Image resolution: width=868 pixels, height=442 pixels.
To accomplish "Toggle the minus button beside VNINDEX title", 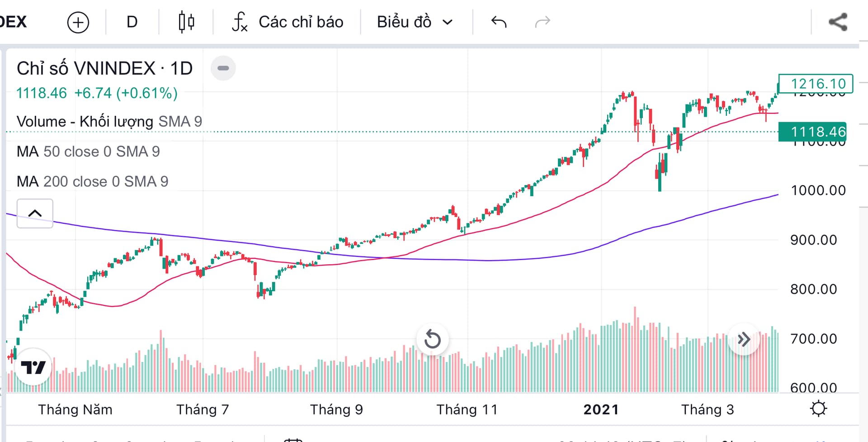I will coord(223,68).
